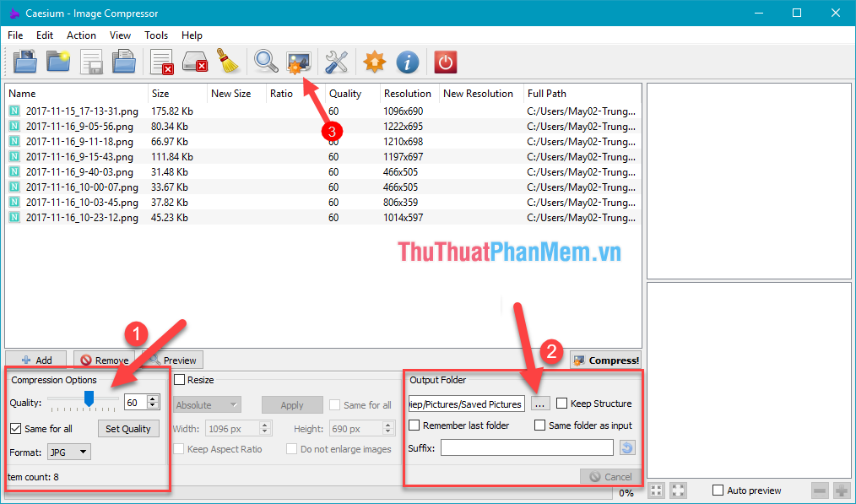The image size is (856, 504).
Task: Open the Tools menu
Action: pos(156,35)
